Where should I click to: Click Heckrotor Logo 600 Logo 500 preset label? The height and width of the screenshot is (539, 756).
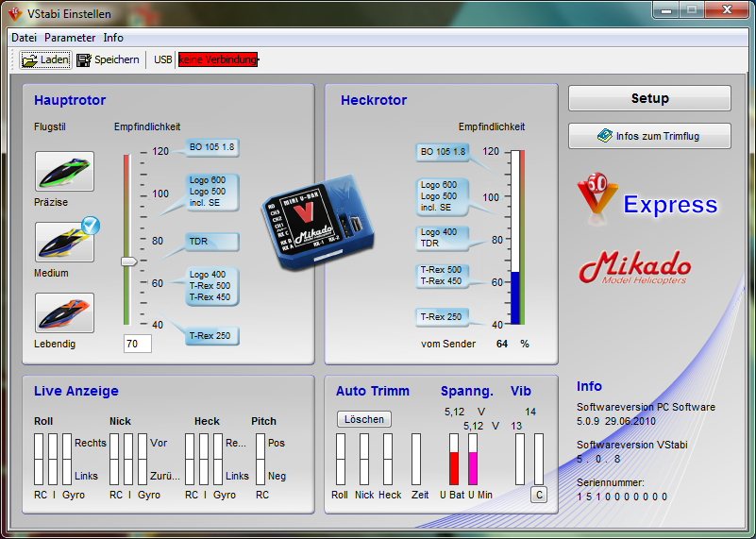click(442, 196)
